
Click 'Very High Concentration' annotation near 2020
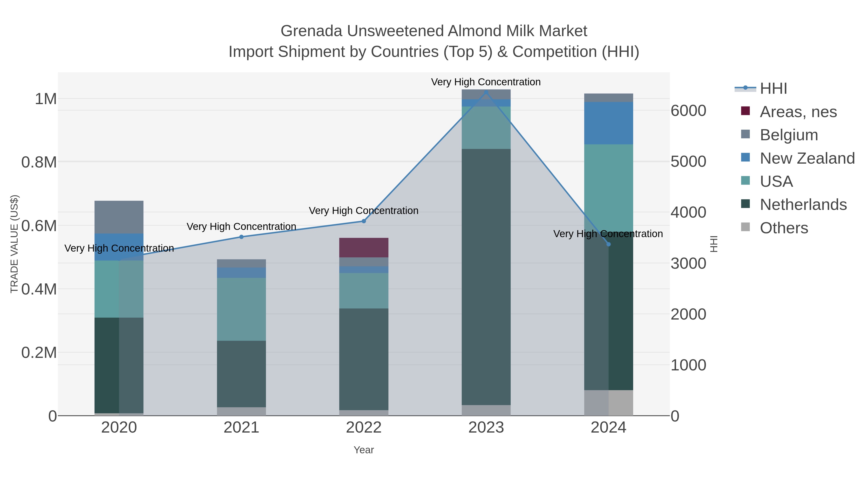(119, 248)
